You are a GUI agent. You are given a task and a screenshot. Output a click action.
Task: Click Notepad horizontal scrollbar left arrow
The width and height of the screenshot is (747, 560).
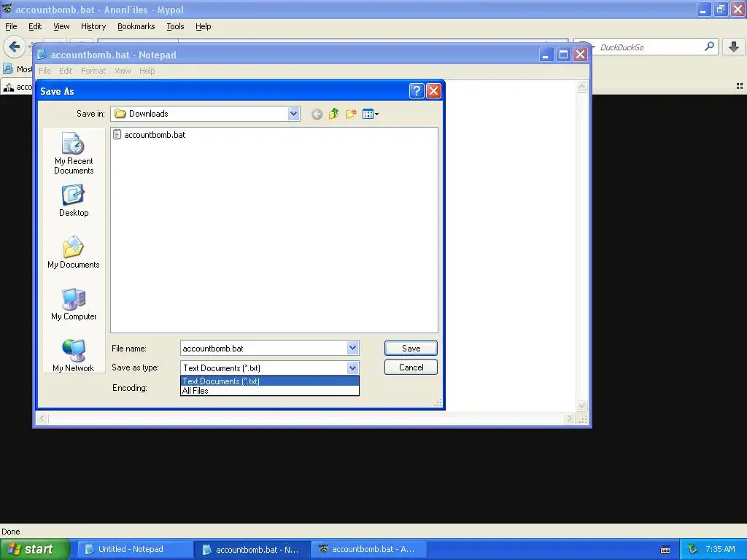[x=42, y=419]
